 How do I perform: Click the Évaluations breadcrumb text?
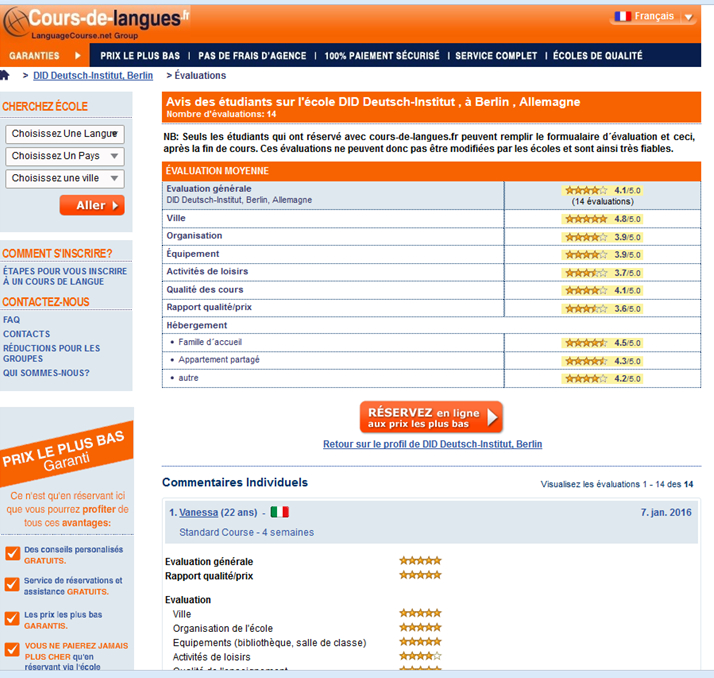[x=200, y=76]
